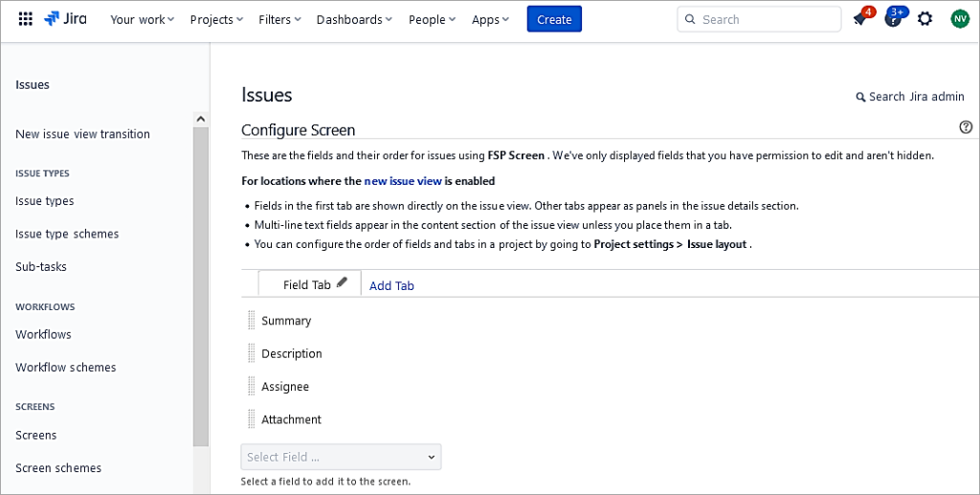980x495 pixels.
Task: Open Sub-tasks in the sidebar
Action: 41,266
